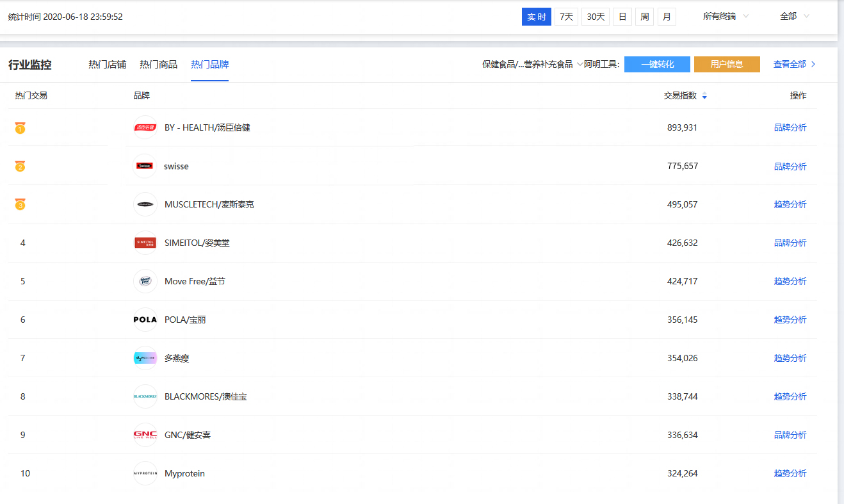Click the SIMEITOL red logo icon
The width and height of the screenshot is (844, 504).
pos(145,243)
